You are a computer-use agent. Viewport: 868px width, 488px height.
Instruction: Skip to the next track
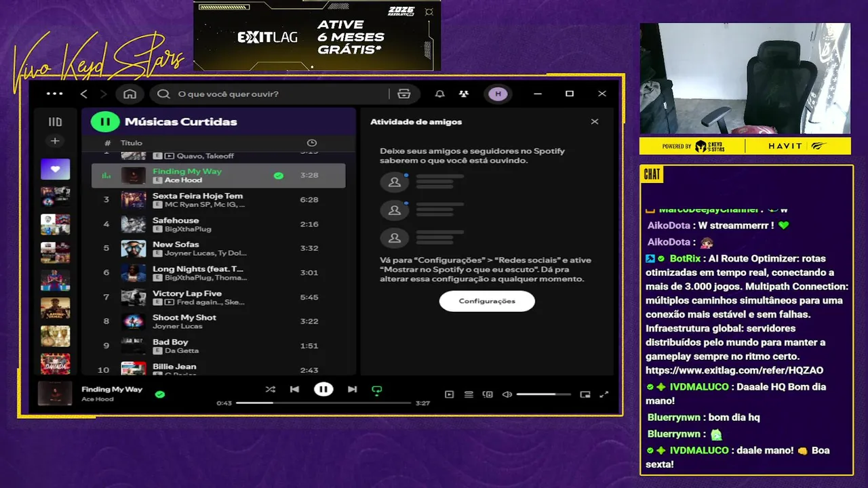(x=352, y=389)
